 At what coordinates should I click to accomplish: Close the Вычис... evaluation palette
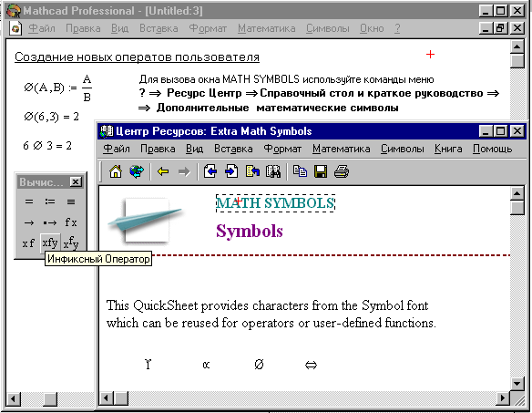tap(76, 182)
